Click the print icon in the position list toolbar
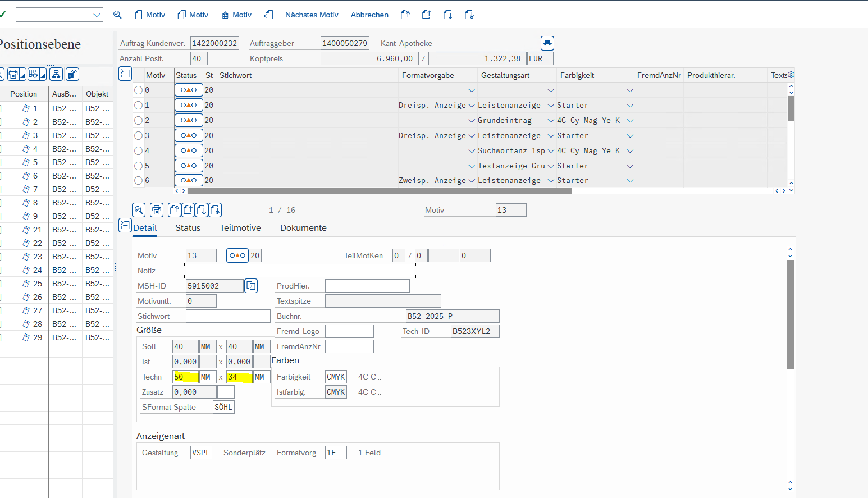 tap(13, 74)
